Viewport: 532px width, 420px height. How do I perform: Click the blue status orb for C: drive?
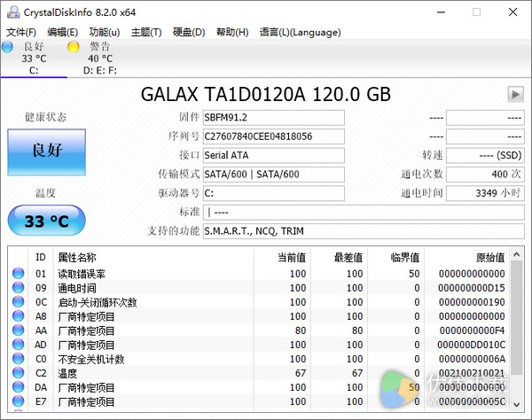(7, 47)
